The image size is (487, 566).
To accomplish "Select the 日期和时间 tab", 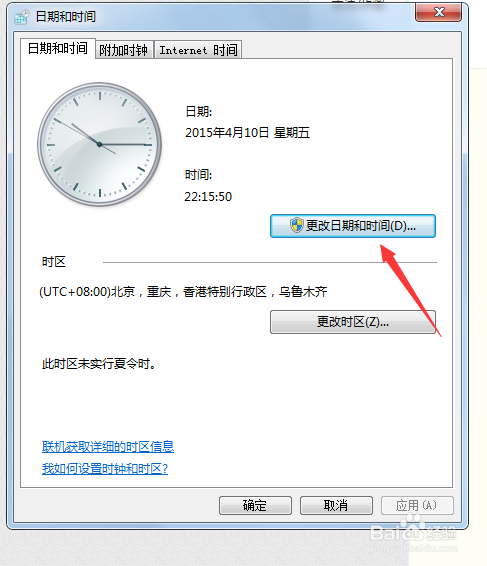I will [x=58, y=48].
